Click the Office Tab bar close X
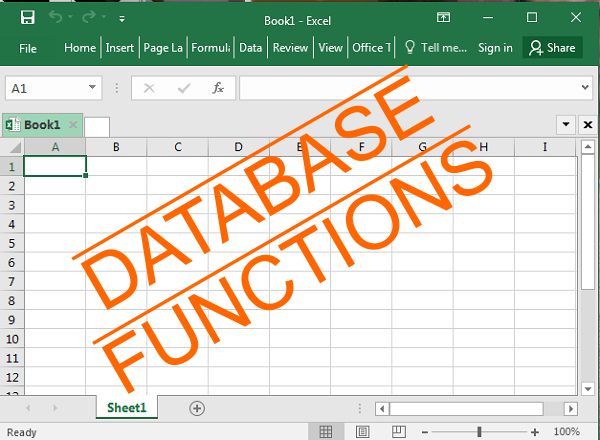600x440 pixels. (x=588, y=125)
